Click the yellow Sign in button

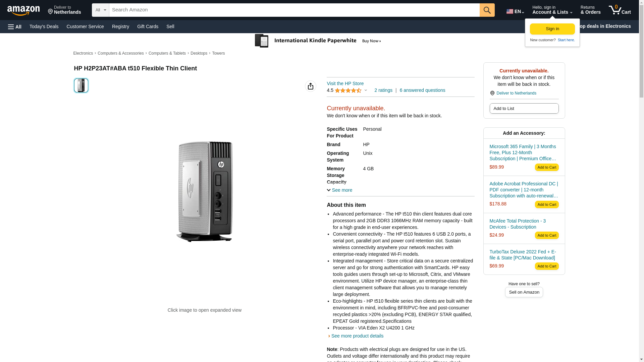click(x=552, y=29)
